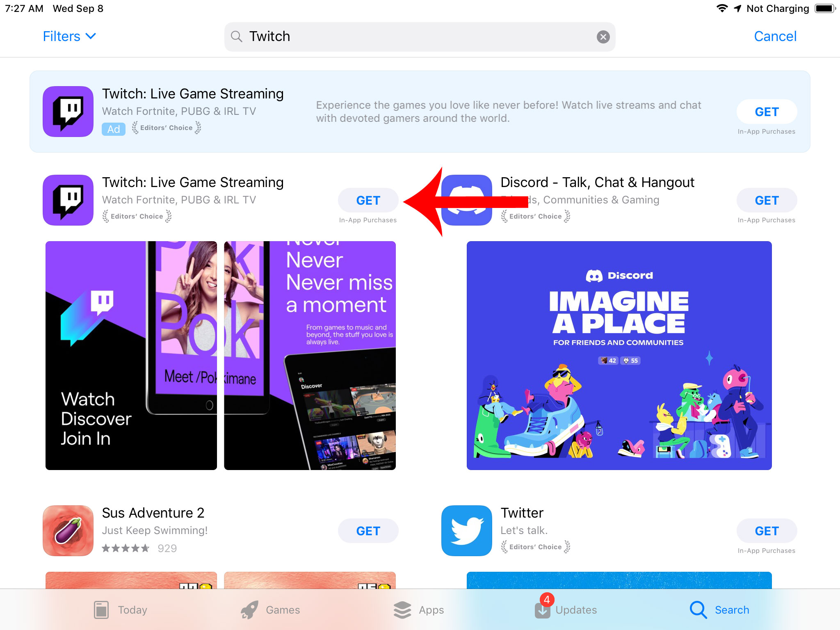The image size is (840, 630).
Task: Tap GET button for Discord
Action: [767, 200]
